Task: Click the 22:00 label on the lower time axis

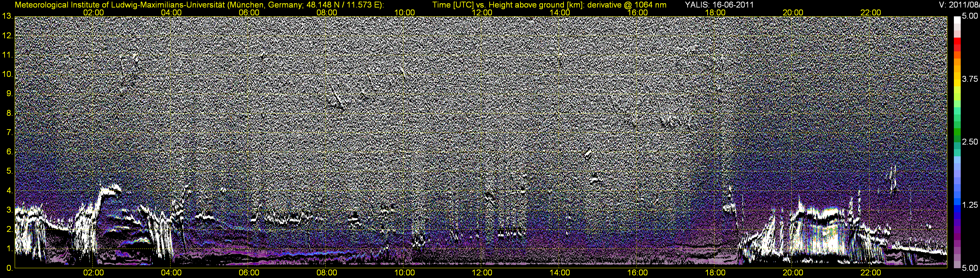Action: click(x=871, y=273)
